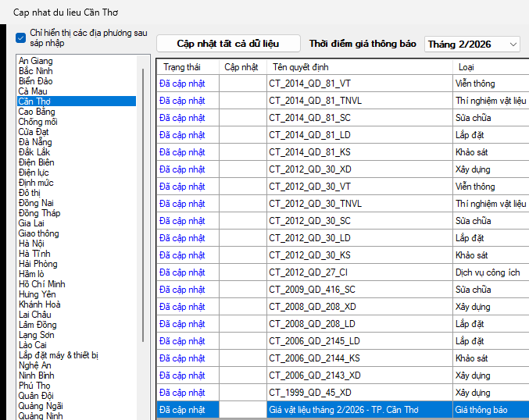Screen dimensions: 529x420
Task: Click 'Đã cập nhật' link for CT_2012_QD_27_CI
Action: click(182, 272)
